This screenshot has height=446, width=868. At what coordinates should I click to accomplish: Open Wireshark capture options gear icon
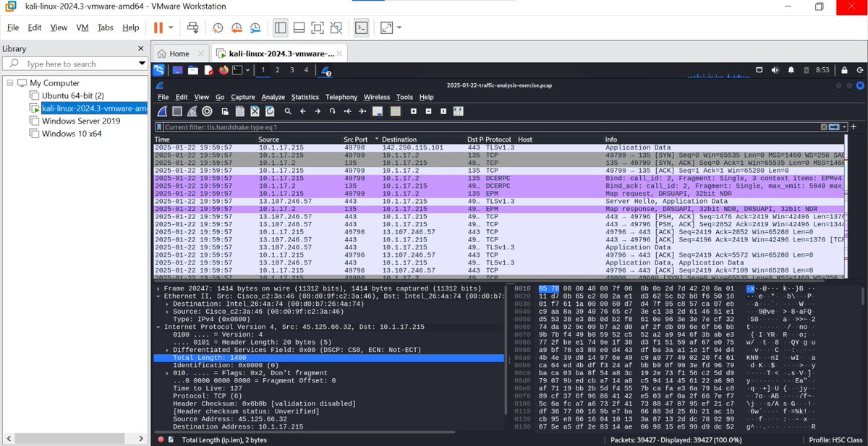point(207,111)
